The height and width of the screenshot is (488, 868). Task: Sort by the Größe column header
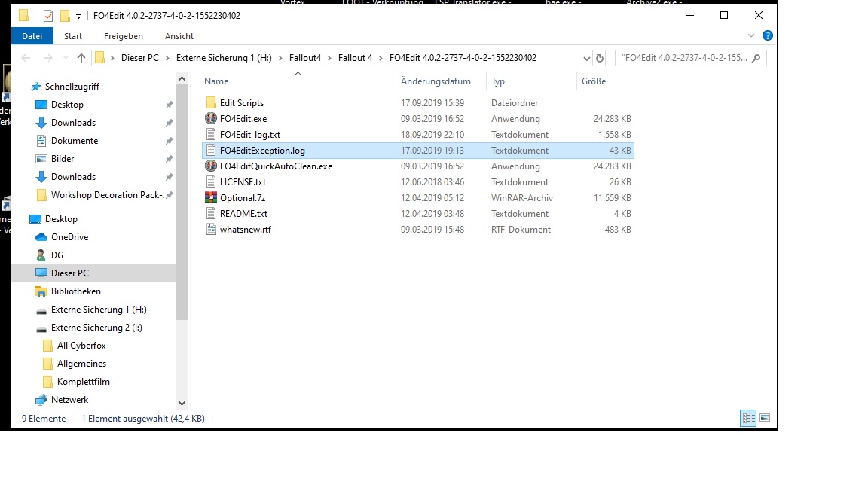pyautogui.click(x=593, y=81)
